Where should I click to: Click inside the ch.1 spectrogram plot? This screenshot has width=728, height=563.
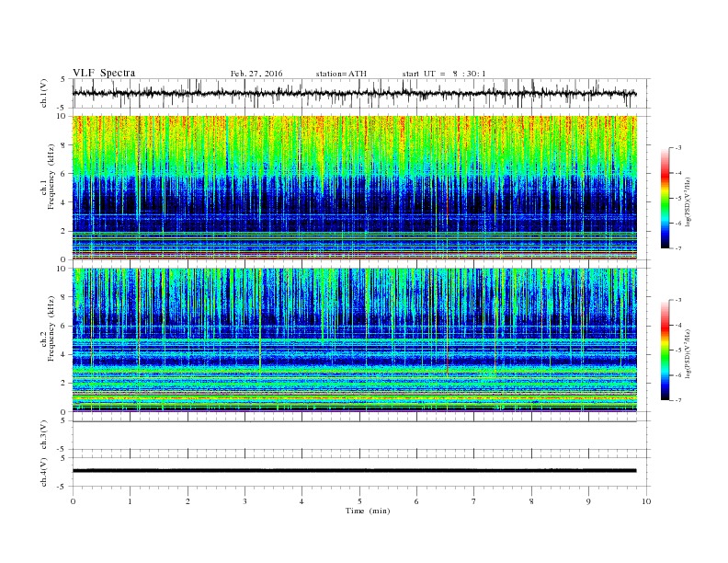coord(355,188)
